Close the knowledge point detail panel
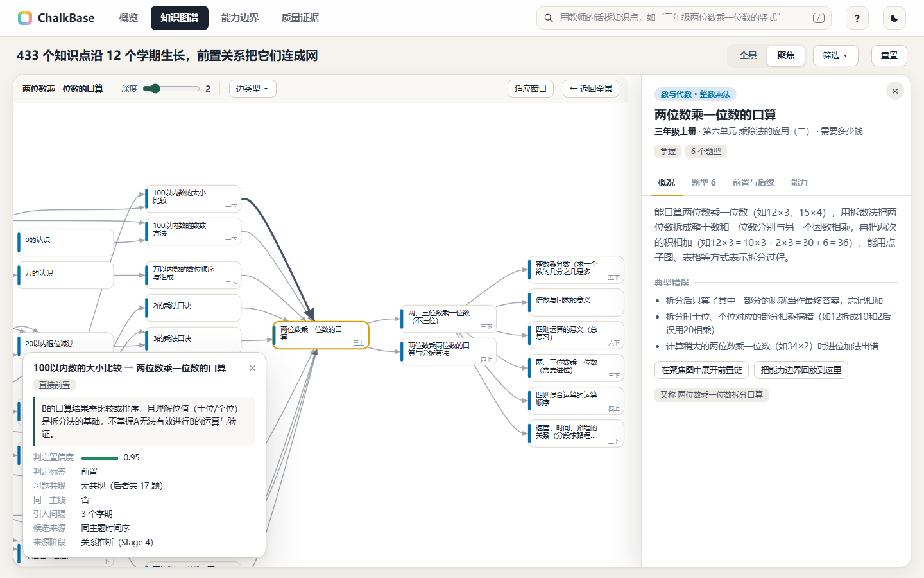Image resolution: width=924 pixels, height=578 pixels. tap(894, 91)
